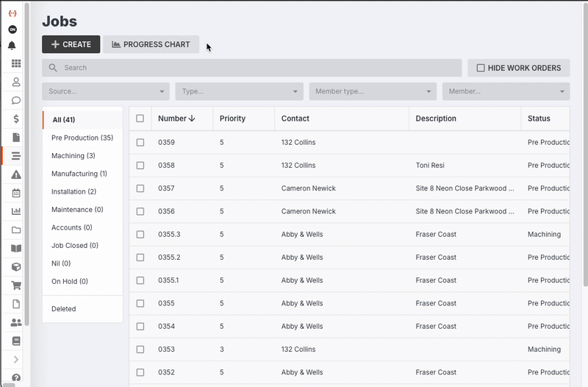Check the box for job 0357
Image resolution: width=588 pixels, height=387 pixels.
click(x=140, y=188)
